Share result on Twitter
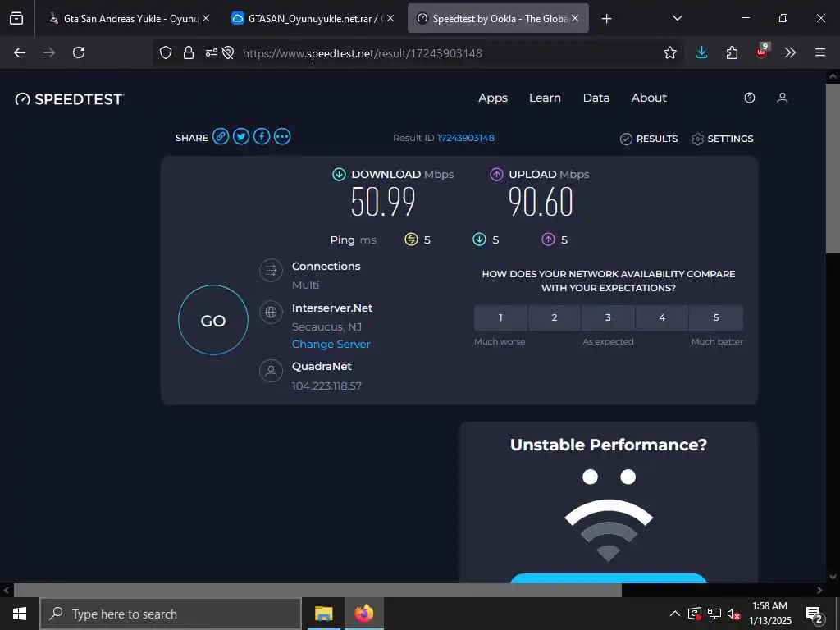This screenshot has height=630, width=840. (241, 137)
